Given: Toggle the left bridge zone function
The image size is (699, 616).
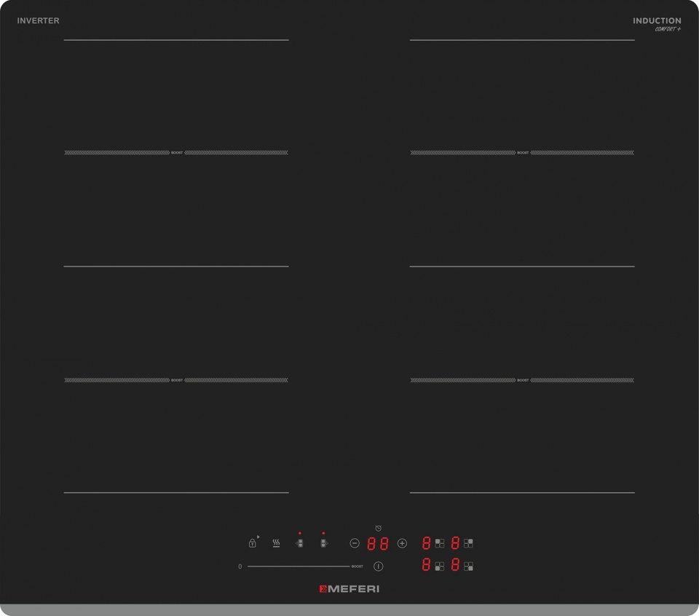Looking at the screenshot, I should (x=299, y=543).
